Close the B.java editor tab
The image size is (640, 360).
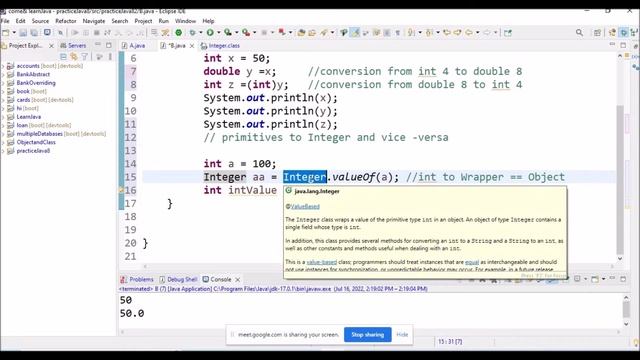pos(192,46)
